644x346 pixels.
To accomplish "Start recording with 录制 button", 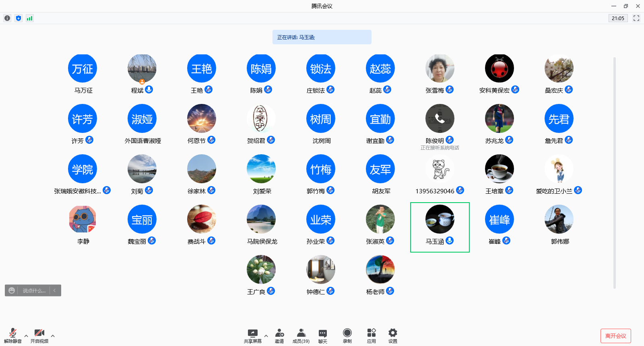I will pyautogui.click(x=347, y=336).
